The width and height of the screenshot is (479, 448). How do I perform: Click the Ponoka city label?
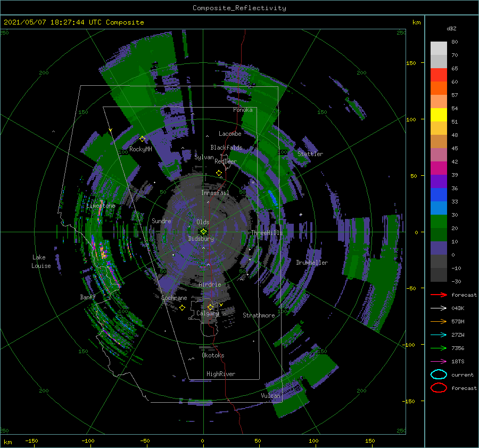(243, 110)
